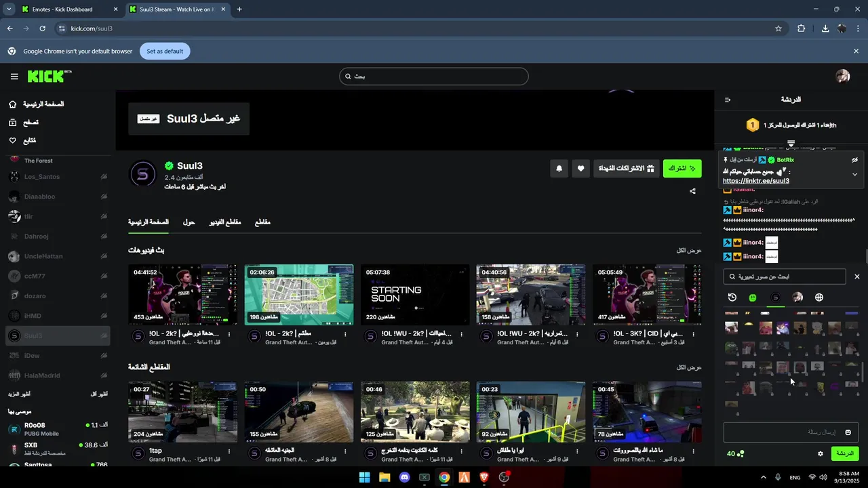This screenshot has width=868, height=488.
Task: Click Chrome's reload page button
Action: 42,28
